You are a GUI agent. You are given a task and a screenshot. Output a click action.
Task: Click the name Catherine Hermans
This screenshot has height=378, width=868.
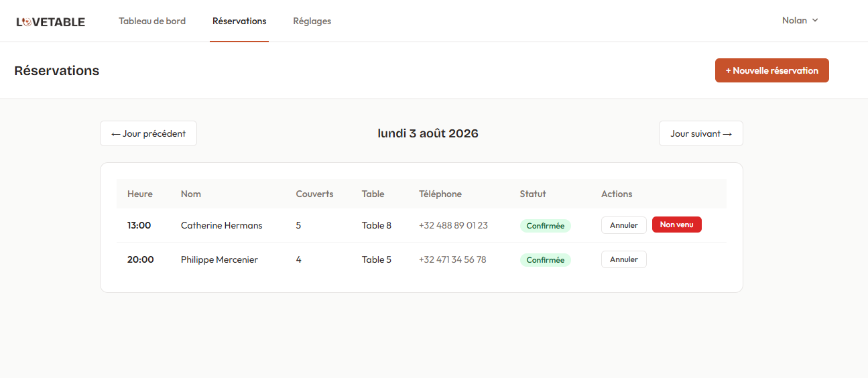pos(222,225)
